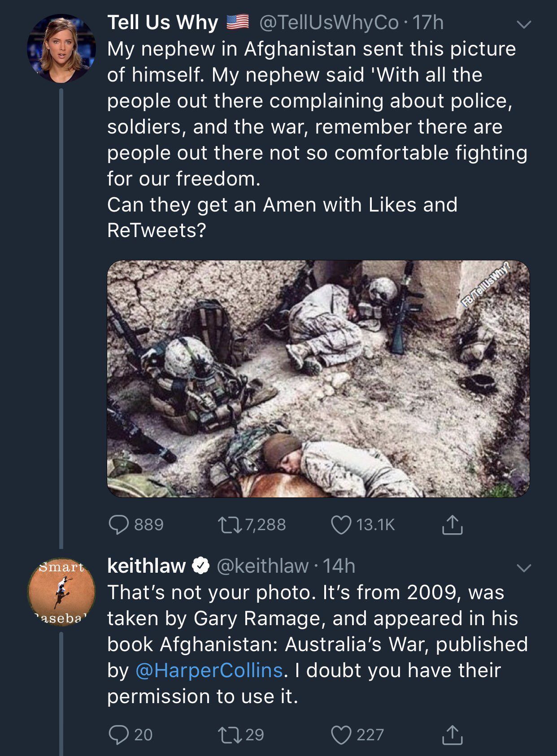This screenshot has width=557, height=756.
Task: Click the keithlaw display name
Action: coord(146,566)
